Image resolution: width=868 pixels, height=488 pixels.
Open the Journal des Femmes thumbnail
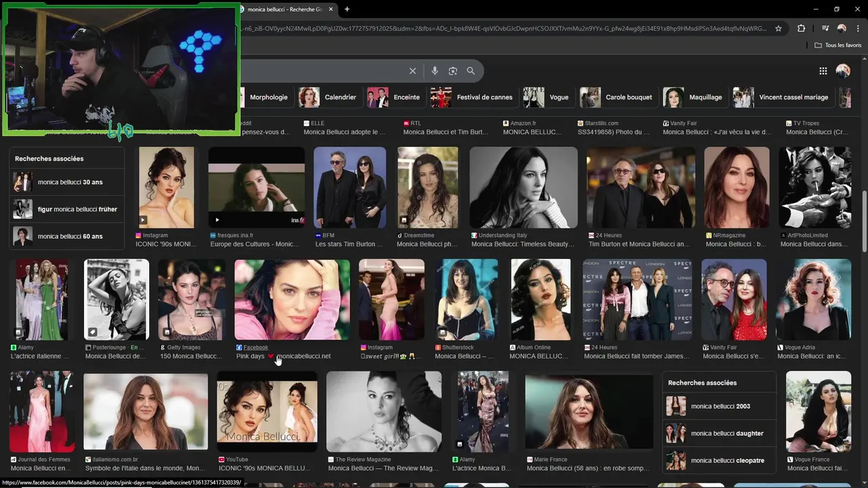point(42,411)
